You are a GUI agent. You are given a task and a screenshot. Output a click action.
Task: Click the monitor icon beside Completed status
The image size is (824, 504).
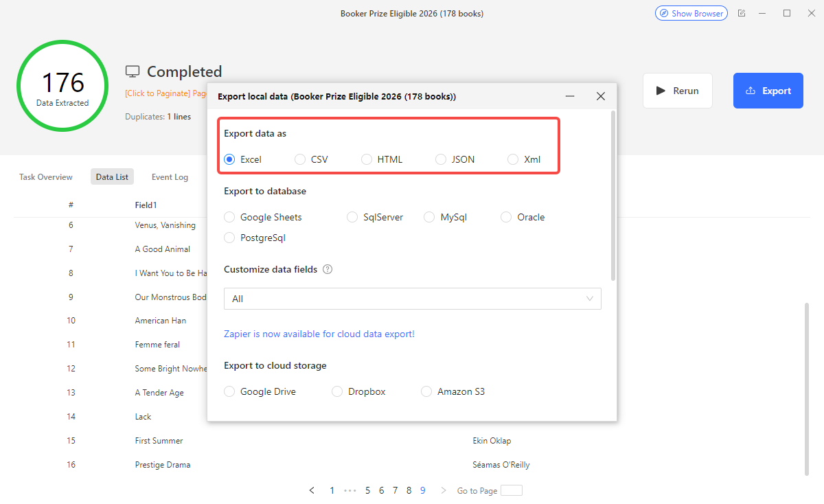click(x=132, y=71)
